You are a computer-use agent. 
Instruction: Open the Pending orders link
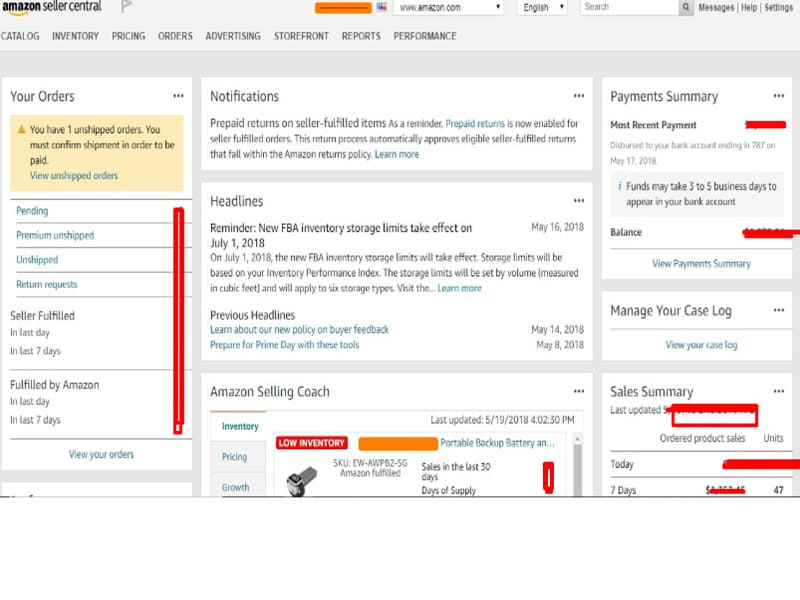(32, 211)
